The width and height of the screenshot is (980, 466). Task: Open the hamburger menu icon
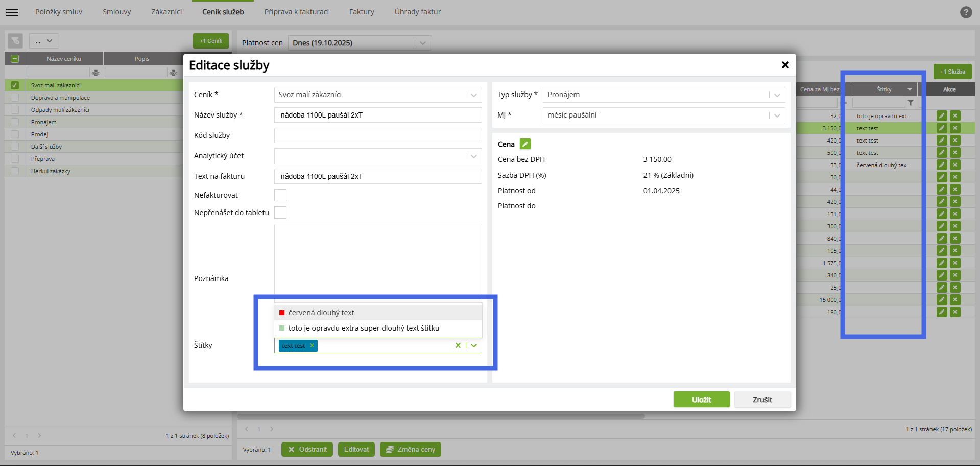pos(12,12)
